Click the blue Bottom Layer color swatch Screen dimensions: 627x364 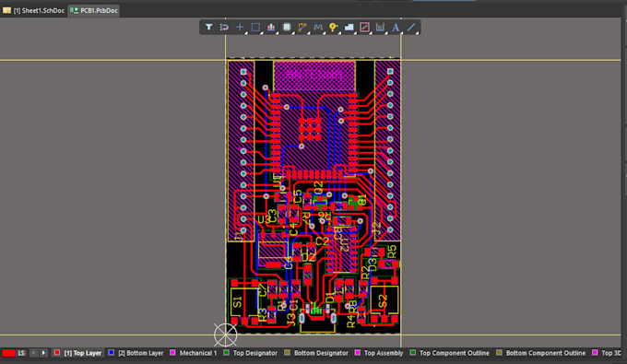112,352
